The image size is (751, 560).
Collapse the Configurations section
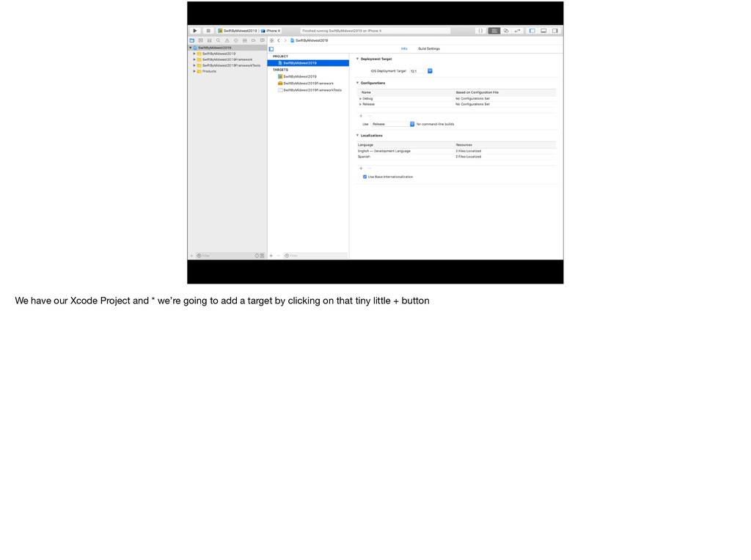[x=357, y=83]
